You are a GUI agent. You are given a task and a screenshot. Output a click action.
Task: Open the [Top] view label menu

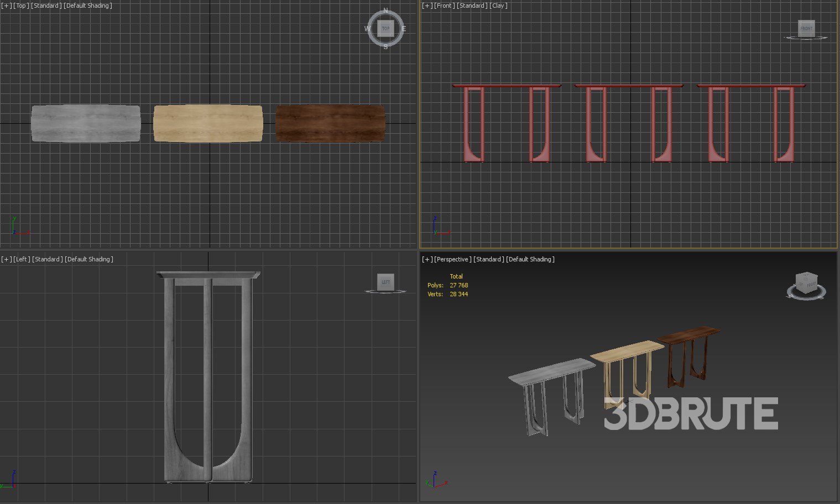21,6
